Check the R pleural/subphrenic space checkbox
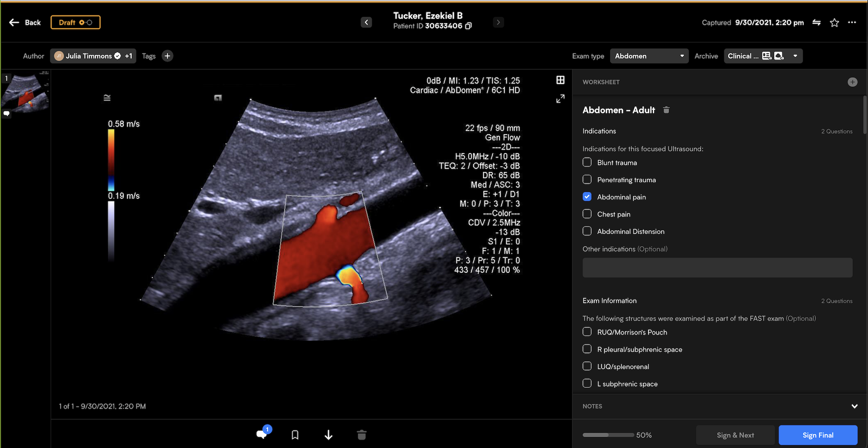The image size is (868, 448). click(587, 349)
